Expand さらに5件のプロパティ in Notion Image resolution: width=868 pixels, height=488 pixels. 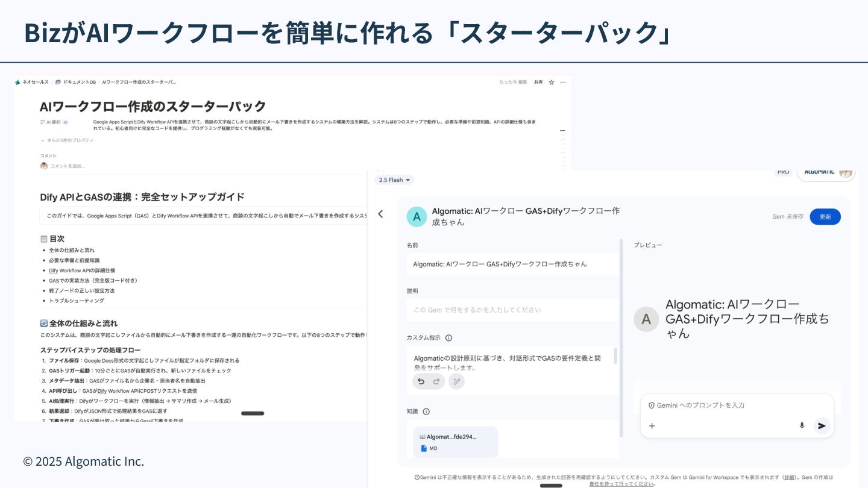coord(68,140)
